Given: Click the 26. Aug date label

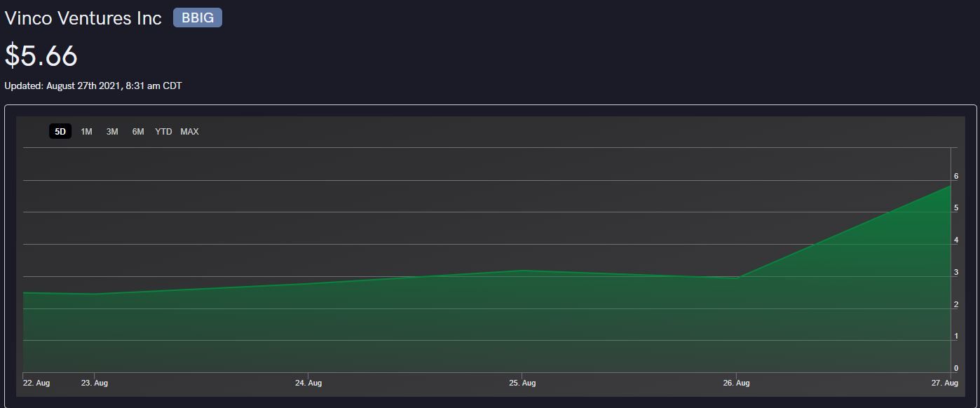Looking at the screenshot, I should [736, 383].
